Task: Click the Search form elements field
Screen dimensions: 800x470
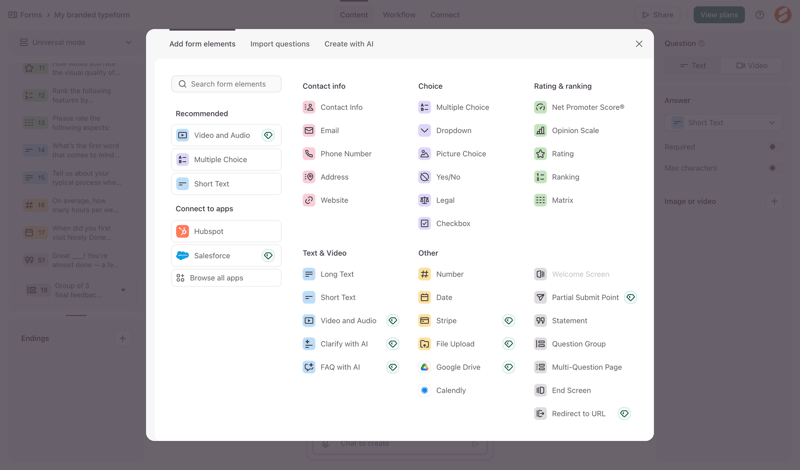Action: pyautogui.click(x=227, y=84)
